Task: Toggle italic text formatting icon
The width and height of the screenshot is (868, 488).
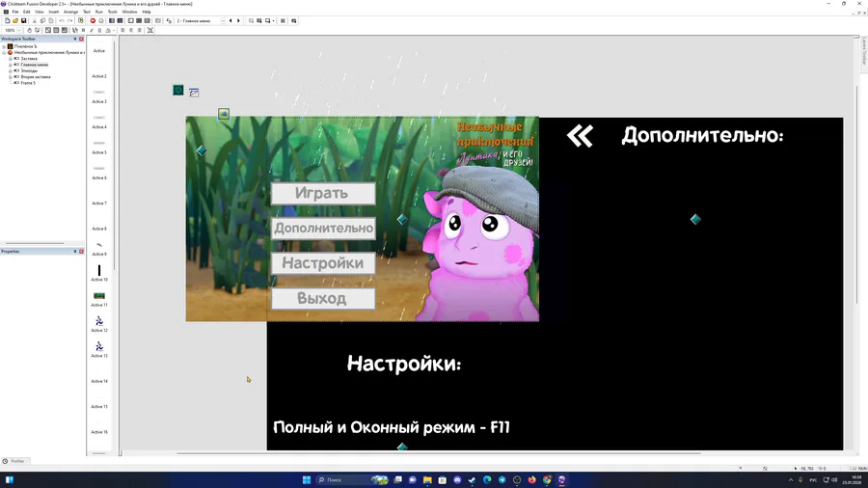Action: tap(92, 30)
